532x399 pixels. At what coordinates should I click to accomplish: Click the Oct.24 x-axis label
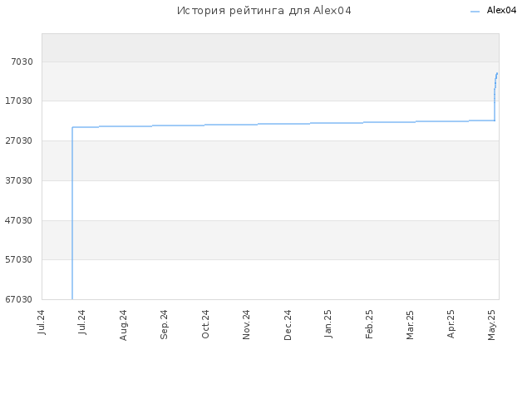coord(205,324)
